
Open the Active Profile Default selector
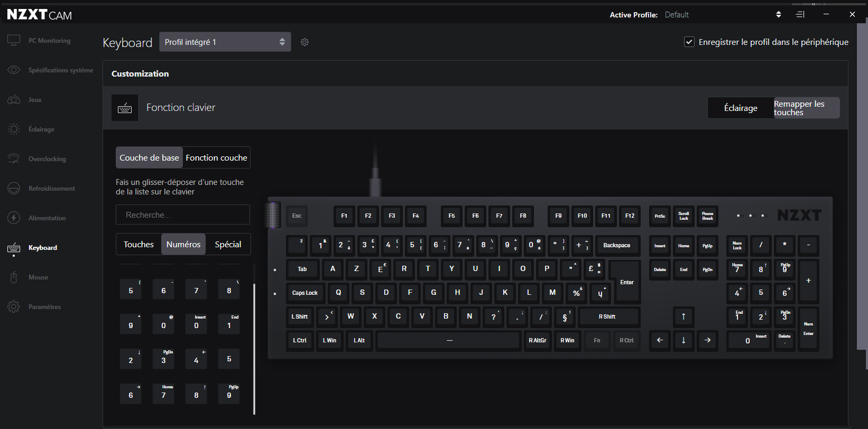[778, 15]
